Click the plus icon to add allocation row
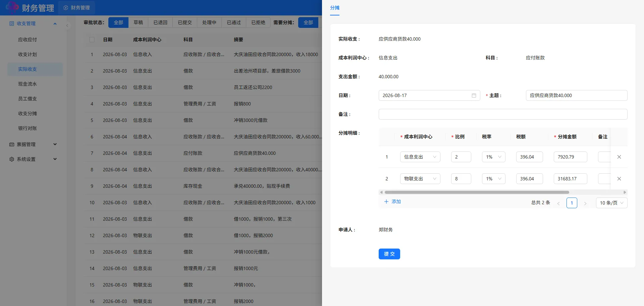Viewport: 644px width, 306px height. (386, 202)
